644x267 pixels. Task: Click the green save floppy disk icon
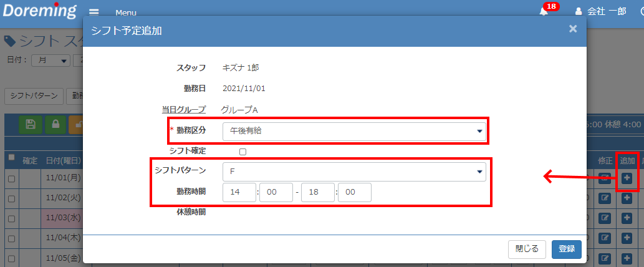click(30, 125)
